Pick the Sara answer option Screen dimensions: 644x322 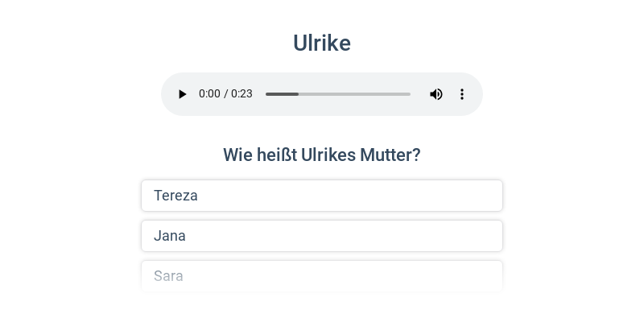(x=322, y=276)
